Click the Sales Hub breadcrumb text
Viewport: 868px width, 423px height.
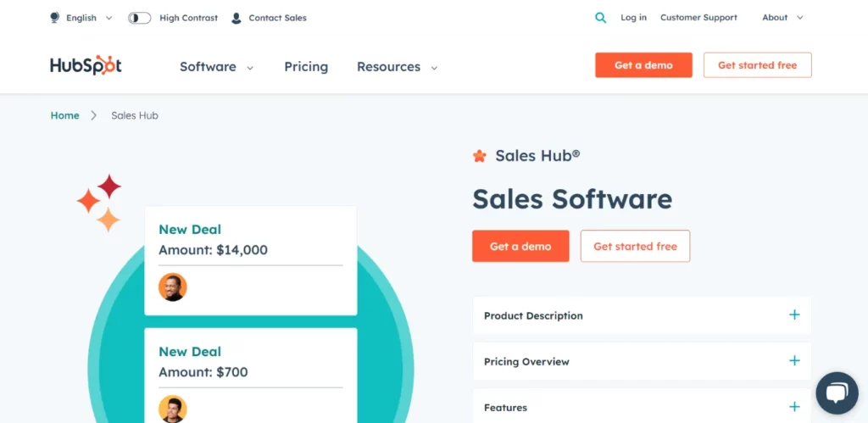coord(135,115)
